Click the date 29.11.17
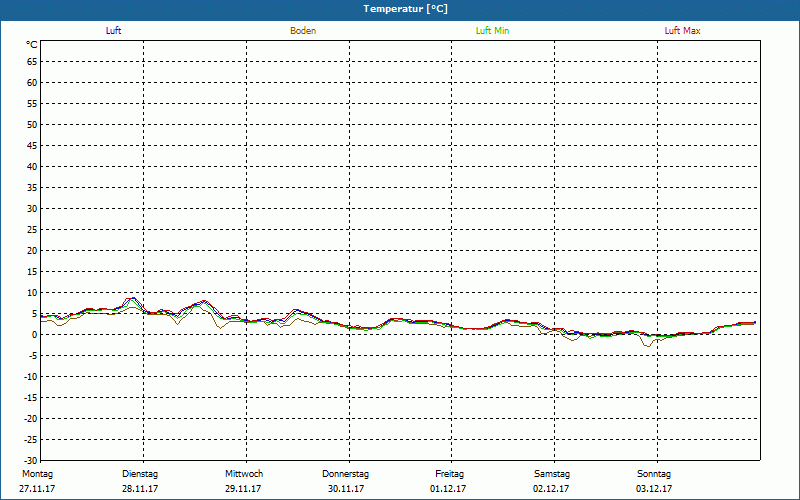800x500 pixels. 243,489
